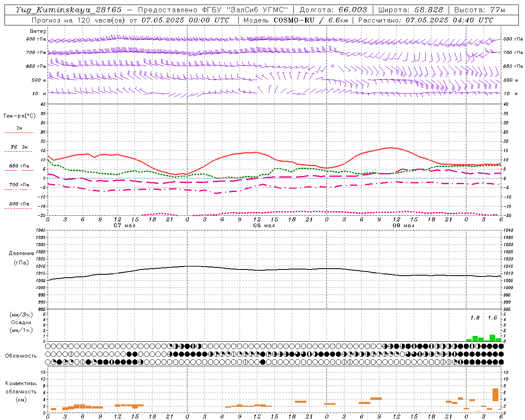This screenshot has width=525, height=420.
Task: Click the Долгота: 66.003 value
Action: [x=333, y=10]
